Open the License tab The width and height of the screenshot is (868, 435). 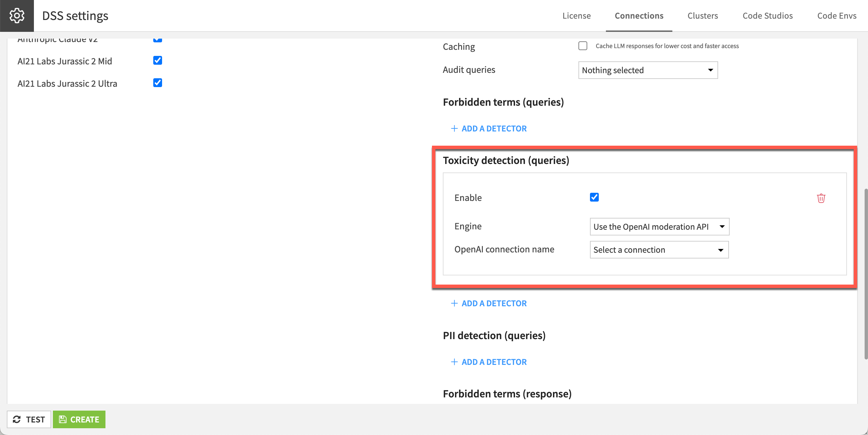click(x=576, y=16)
